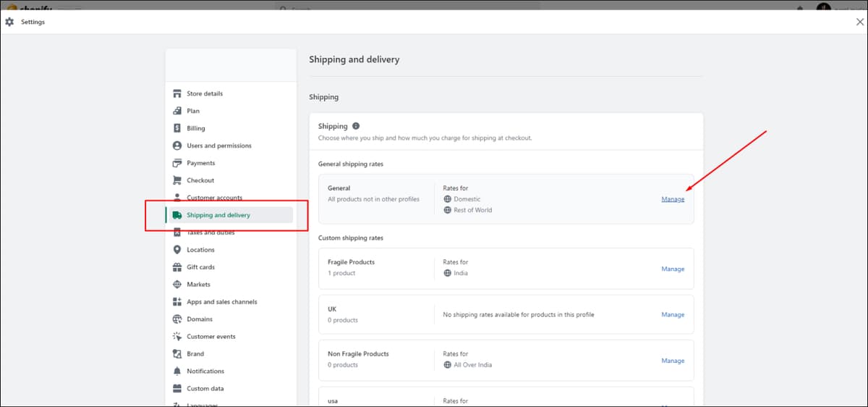868x407 pixels.
Task: Manage the General shipping profile
Action: pos(673,199)
